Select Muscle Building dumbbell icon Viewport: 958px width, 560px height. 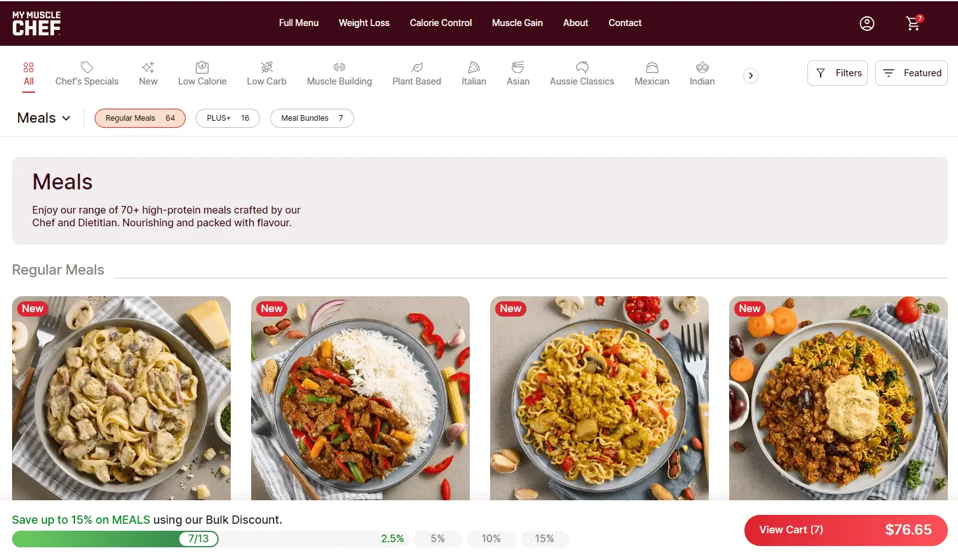[339, 67]
